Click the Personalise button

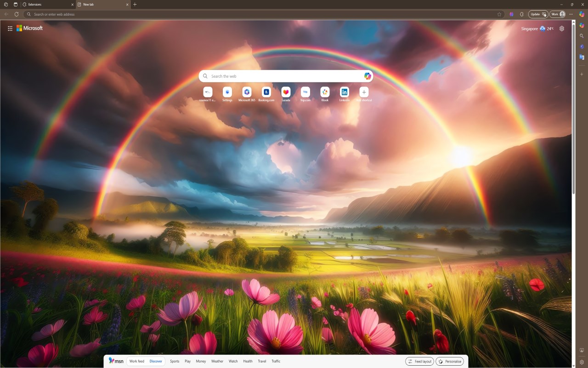[x=450, y=361]
